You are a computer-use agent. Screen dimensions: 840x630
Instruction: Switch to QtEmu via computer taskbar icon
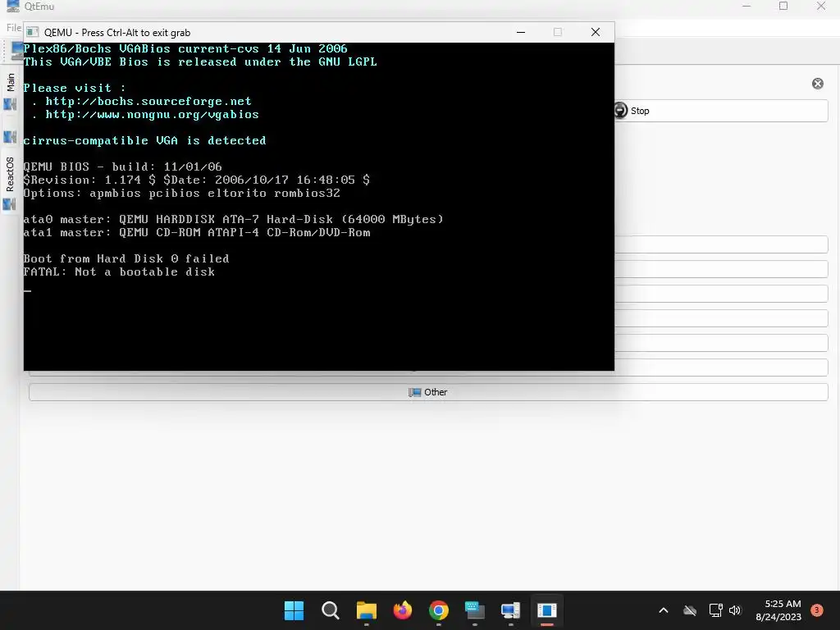click(510, 610)
